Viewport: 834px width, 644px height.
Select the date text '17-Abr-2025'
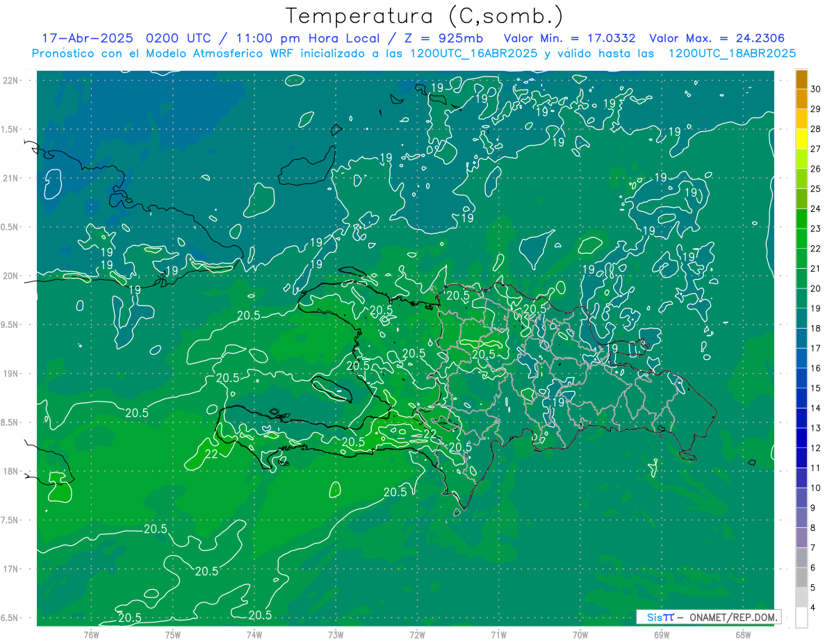coord(88,38)
